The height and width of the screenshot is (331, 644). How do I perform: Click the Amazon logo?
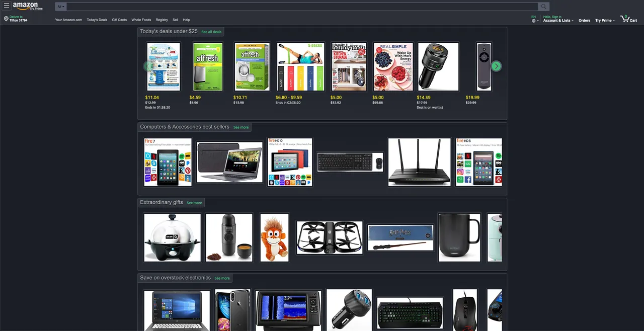pyautogui.click(x=25, y=6)
